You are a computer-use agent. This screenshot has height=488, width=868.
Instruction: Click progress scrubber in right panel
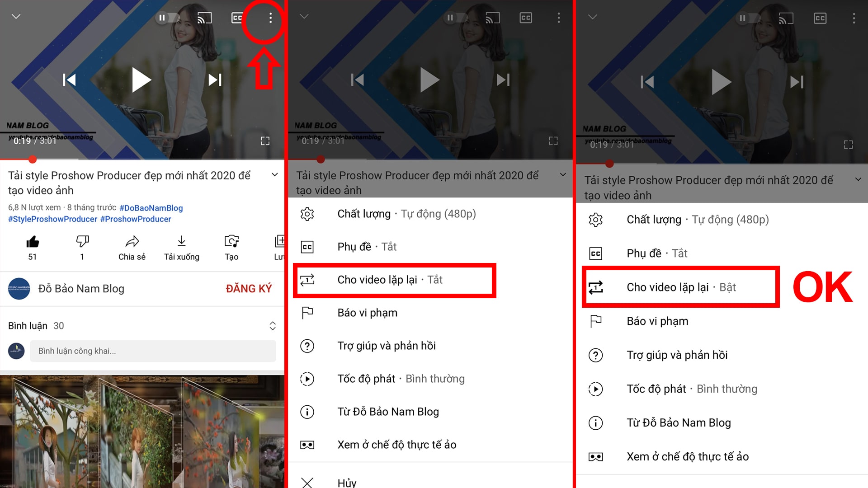[x=609, y=164]
